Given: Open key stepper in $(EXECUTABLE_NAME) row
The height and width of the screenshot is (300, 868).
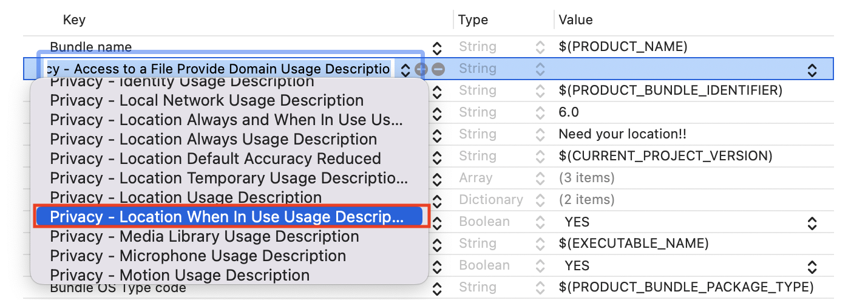Looking at the screenshot, I should click(436, 244).
